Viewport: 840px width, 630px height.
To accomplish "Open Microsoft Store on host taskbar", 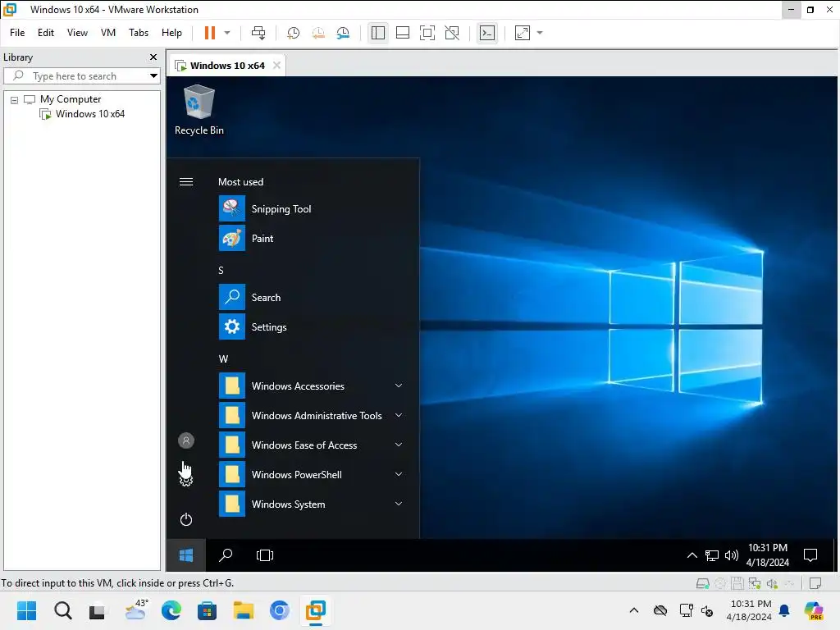I will pos(208,610).
